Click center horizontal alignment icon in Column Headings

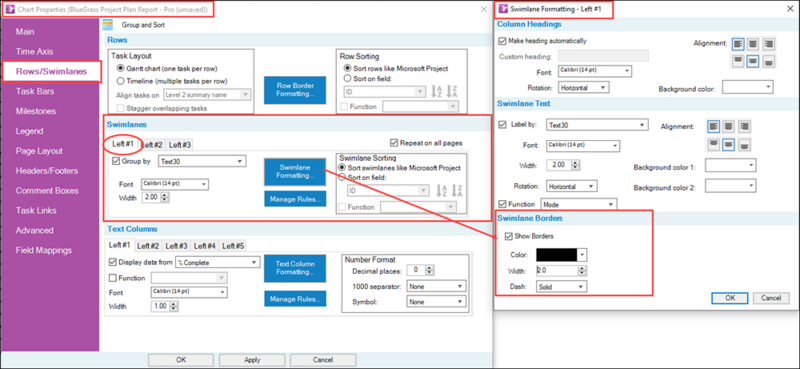[753, 44]
